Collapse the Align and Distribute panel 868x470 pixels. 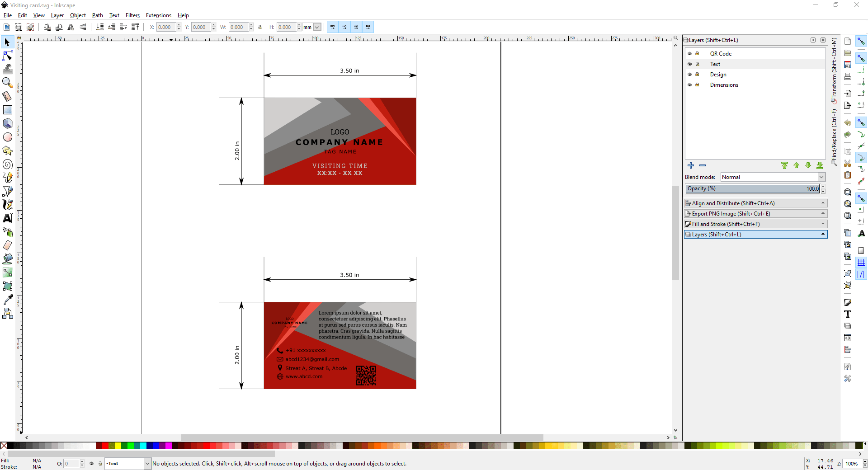point(822,203)
